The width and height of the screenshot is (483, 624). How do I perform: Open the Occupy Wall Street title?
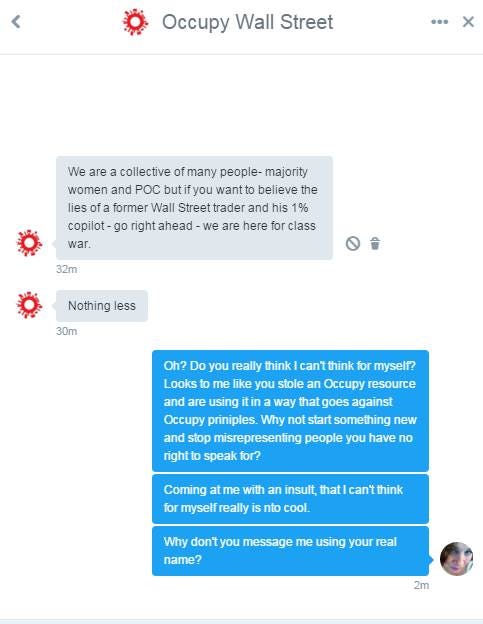point(247,22)
